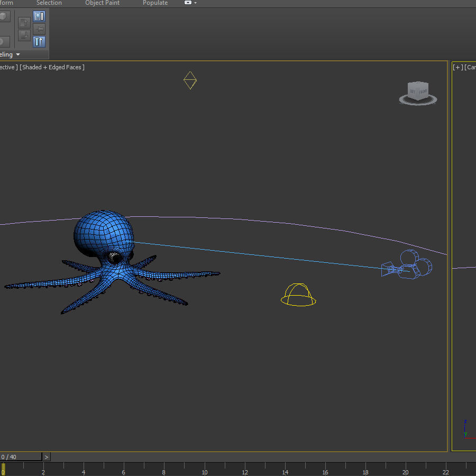Toggle the Preview Selection ribbon button

point(39,16)
